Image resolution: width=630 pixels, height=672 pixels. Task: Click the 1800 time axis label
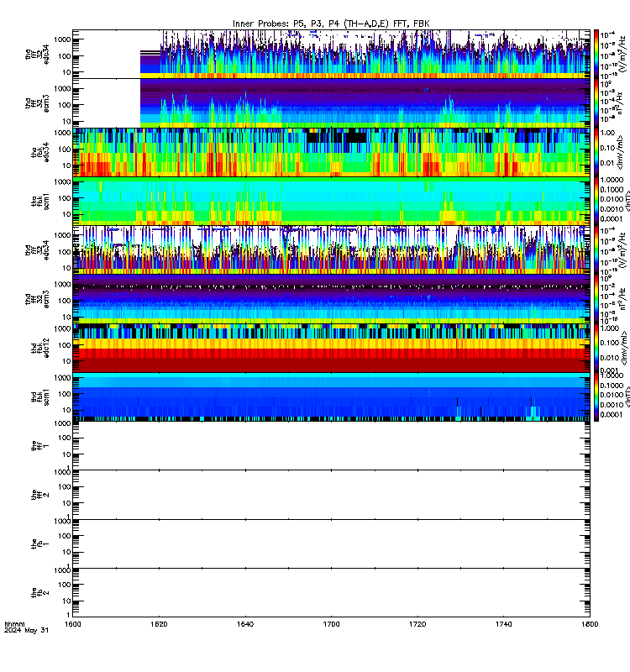tap(590, 624)
